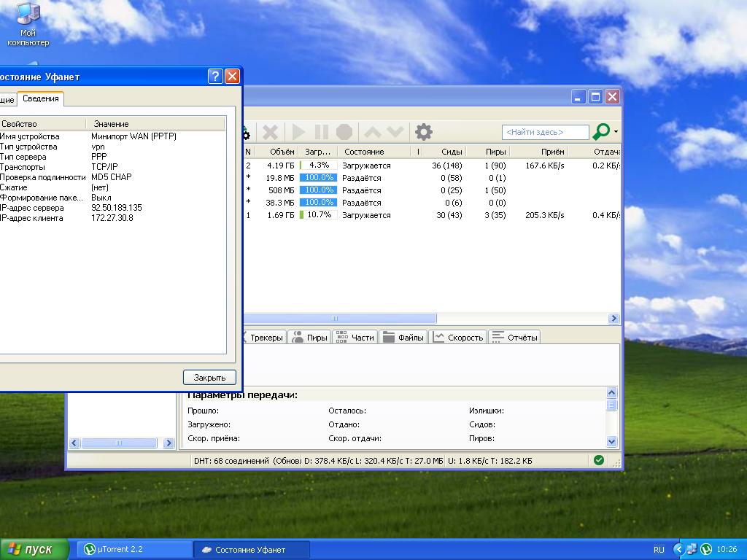Pause torrent using pause icon
The height and width of the screenshot is (560, 747).
pos(322,132)
